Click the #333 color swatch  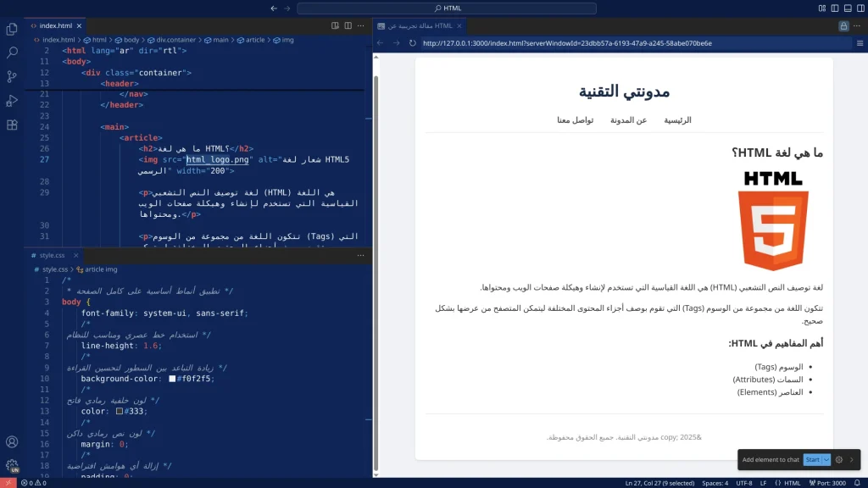tap(119, 411)
